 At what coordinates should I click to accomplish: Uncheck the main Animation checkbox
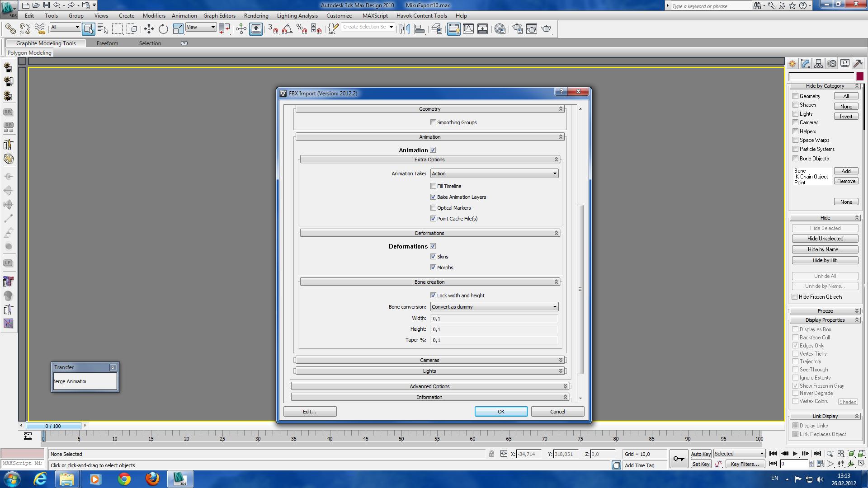tap(433, 150)
